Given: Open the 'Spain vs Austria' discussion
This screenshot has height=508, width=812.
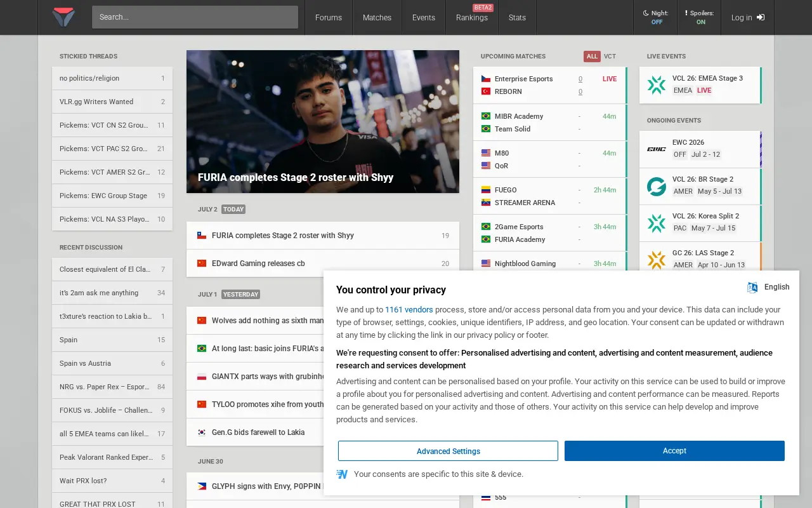Looking at the screenshot, I should 112,363.
